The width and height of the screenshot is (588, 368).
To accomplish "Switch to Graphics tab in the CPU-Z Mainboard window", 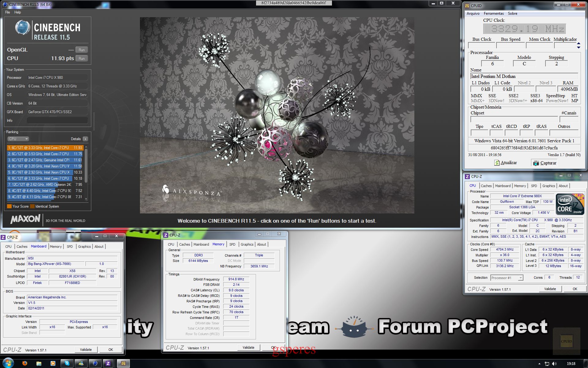I will click(84, 247).
